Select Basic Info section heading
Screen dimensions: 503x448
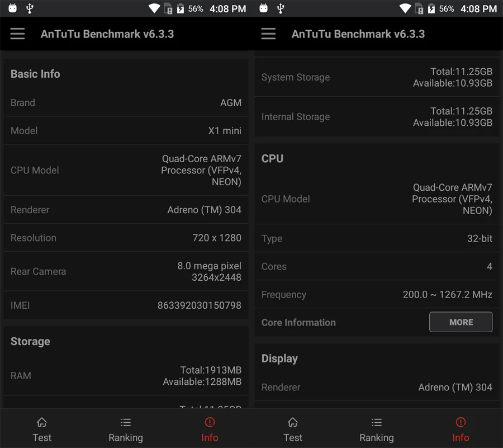35,74
